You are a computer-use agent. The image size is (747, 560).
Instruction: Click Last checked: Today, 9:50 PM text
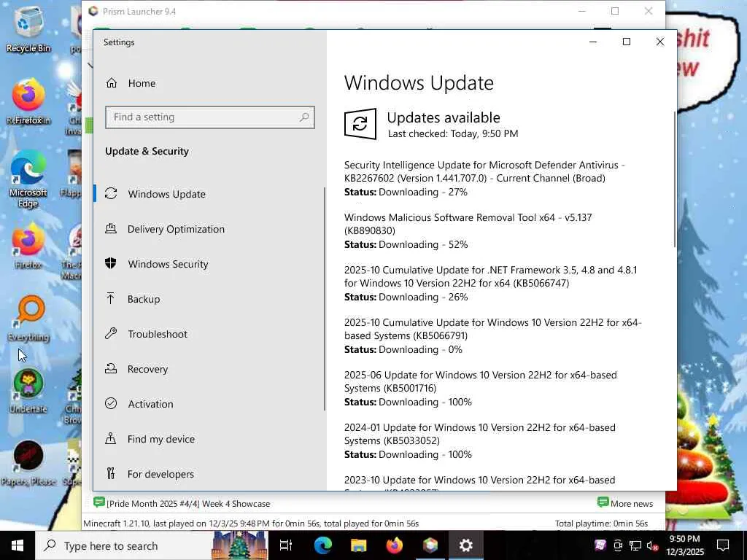(x=452, y=134)
